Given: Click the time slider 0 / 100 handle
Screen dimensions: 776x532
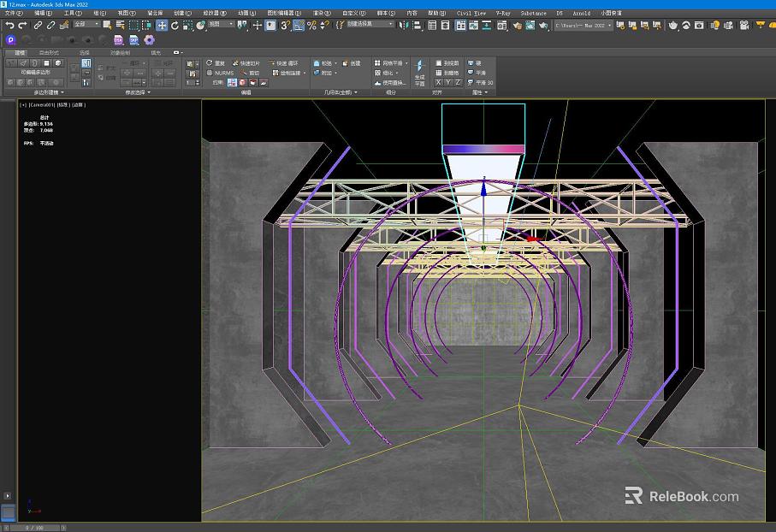Looking at the screenshot, I should pyautogui.click(x=34, y=528).
